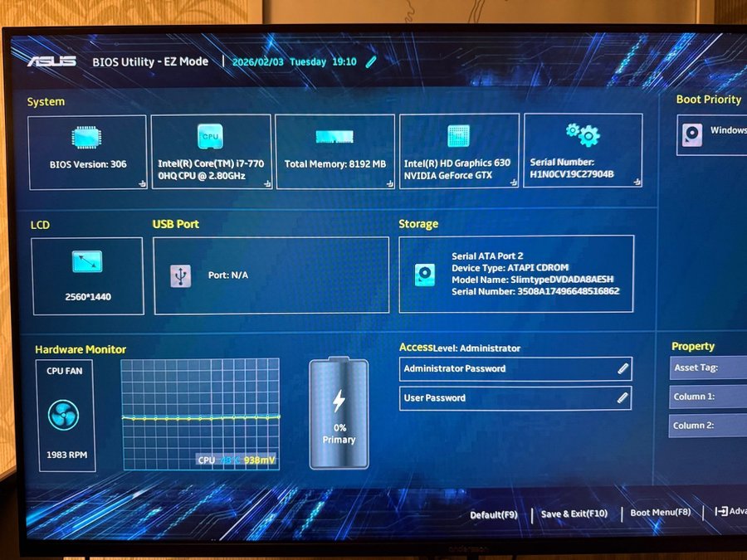Click the pencil icon beside the date and time

tap(371, 61)
